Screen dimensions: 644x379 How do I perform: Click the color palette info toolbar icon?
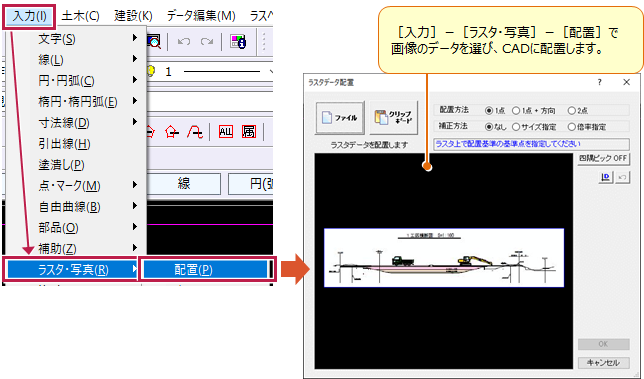click(238, 41)
